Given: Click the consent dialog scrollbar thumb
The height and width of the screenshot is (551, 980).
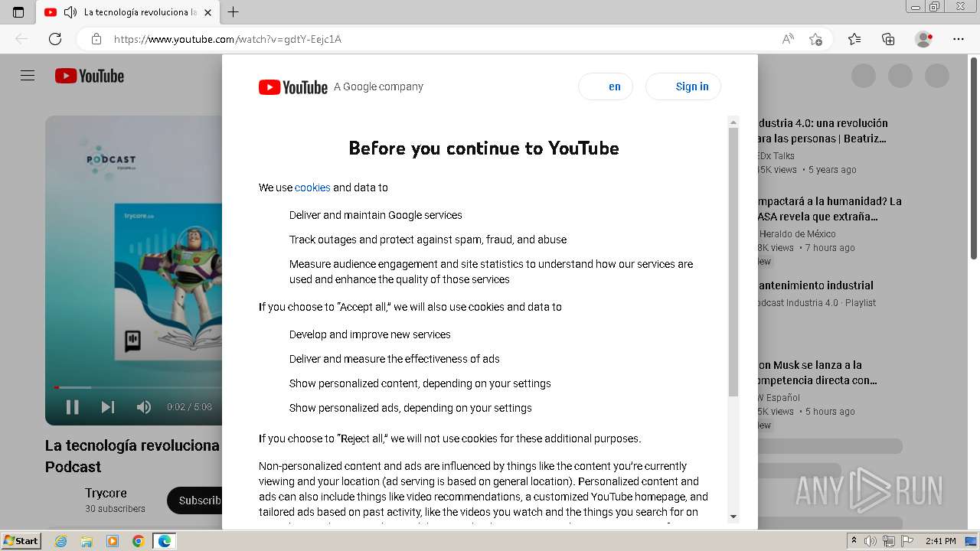Looking at the screenshot, I should [x=733, y=262].
